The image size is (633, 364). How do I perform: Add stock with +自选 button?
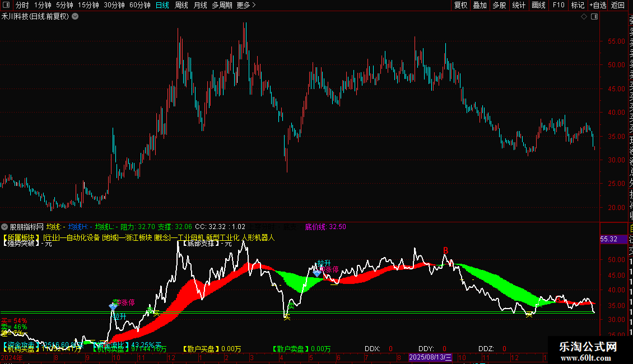tap(598, 5)
